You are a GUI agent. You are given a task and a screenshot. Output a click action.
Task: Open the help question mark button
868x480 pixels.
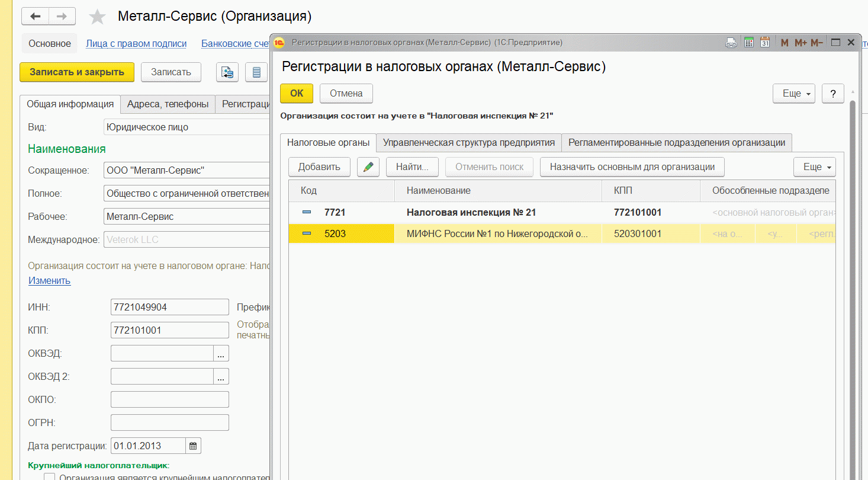pyautogui.click(x=833, y=93)
